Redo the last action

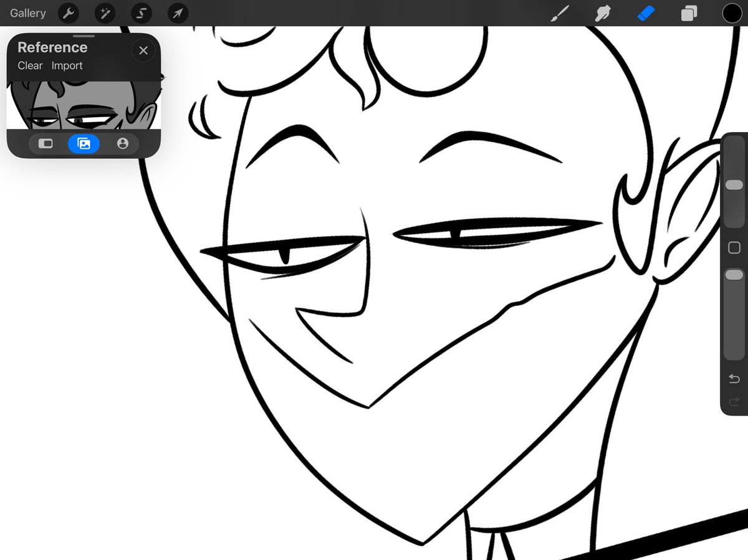(734, 402)
